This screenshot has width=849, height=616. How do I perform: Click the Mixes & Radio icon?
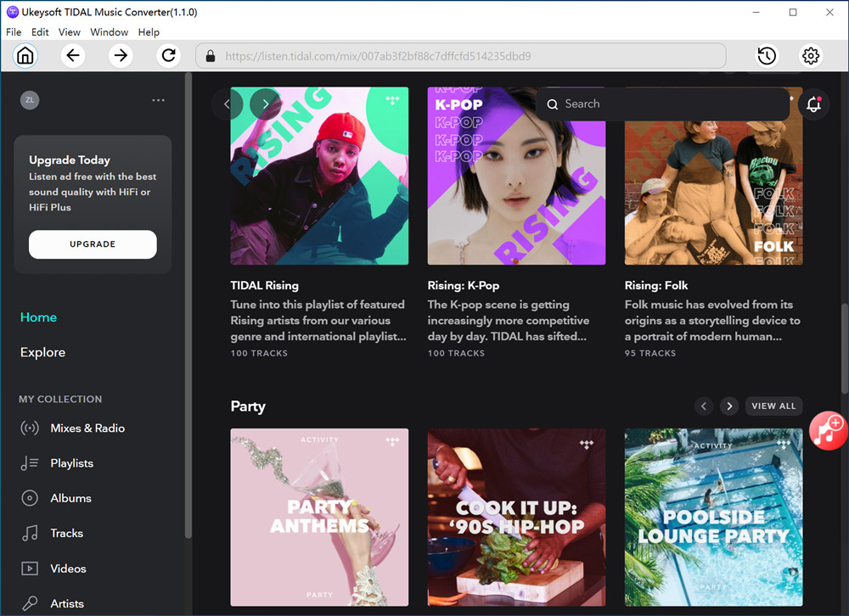pos(30,428)
